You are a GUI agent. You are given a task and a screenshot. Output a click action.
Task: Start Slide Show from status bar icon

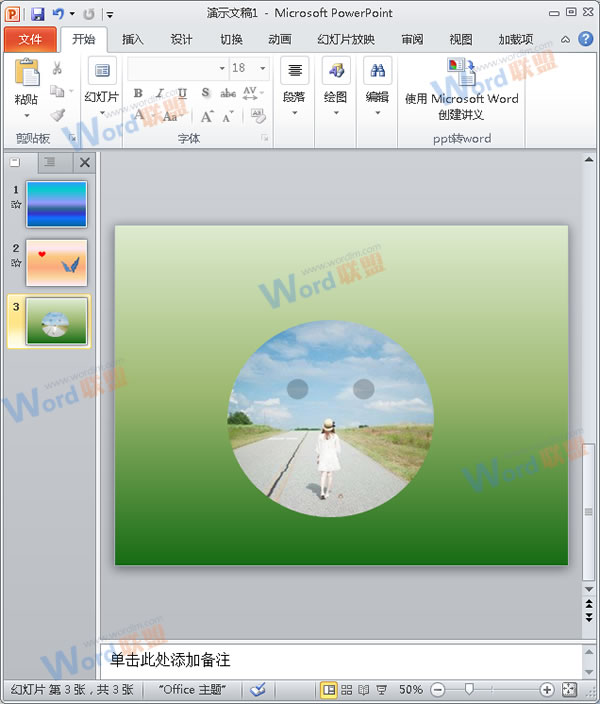pos(382,690)
